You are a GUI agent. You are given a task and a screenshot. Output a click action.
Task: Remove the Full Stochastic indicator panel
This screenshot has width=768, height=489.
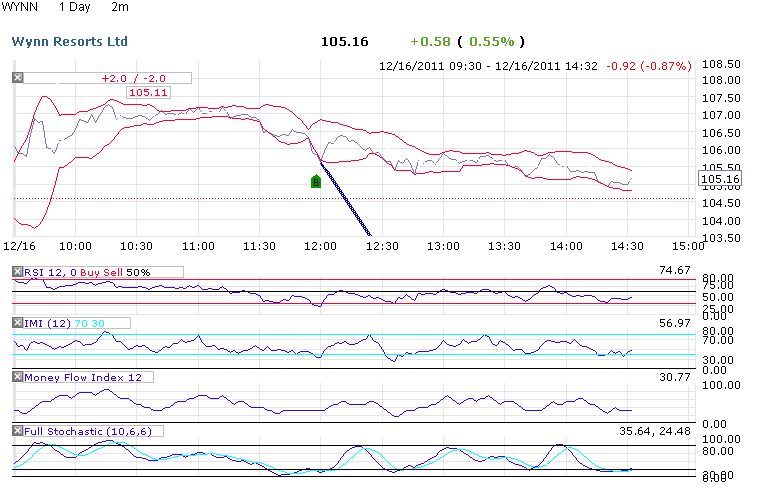pos(18,431)
